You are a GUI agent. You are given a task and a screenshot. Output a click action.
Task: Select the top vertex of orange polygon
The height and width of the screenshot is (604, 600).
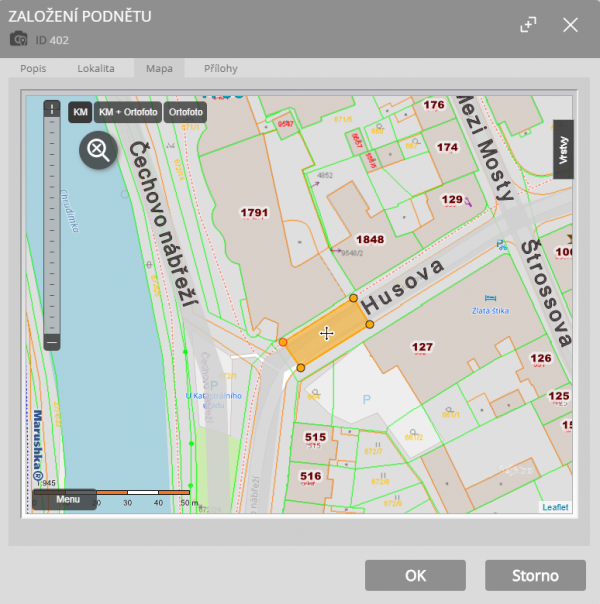pos(353,298)
